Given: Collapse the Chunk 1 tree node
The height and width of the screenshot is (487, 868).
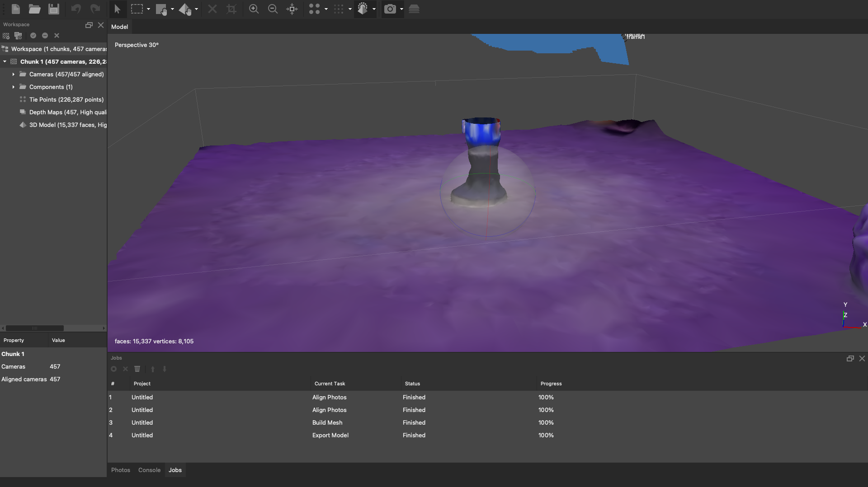Looking at the screenshot, I should (5, 61).
